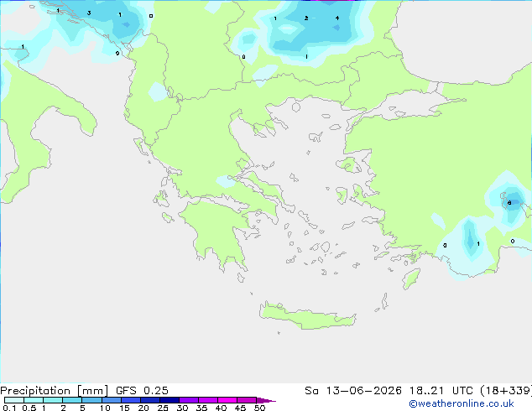
Task: Click the 40–45 mm magenta legend swatch
Action: pyautogui.click(x=227, y=400)
